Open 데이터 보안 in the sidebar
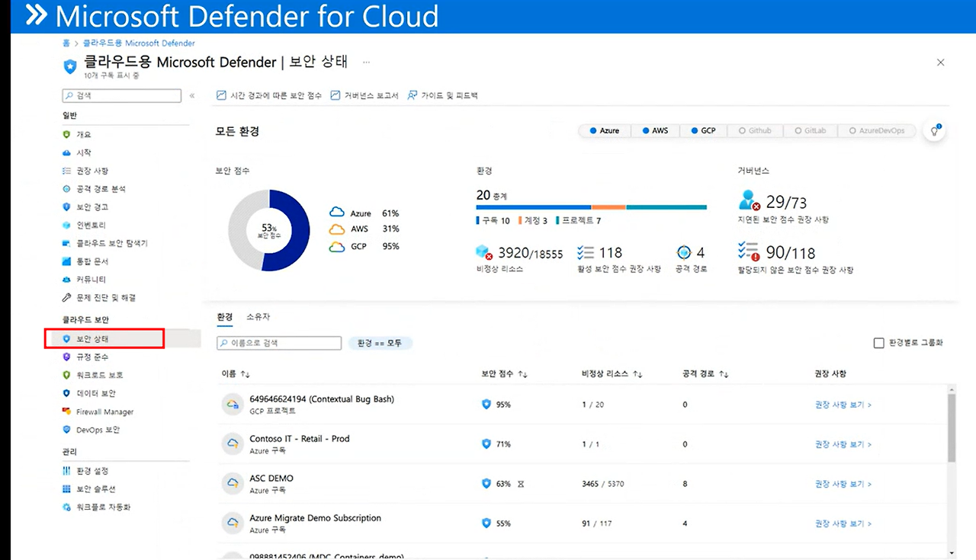 pyautogui.click(x=88, y=394)
